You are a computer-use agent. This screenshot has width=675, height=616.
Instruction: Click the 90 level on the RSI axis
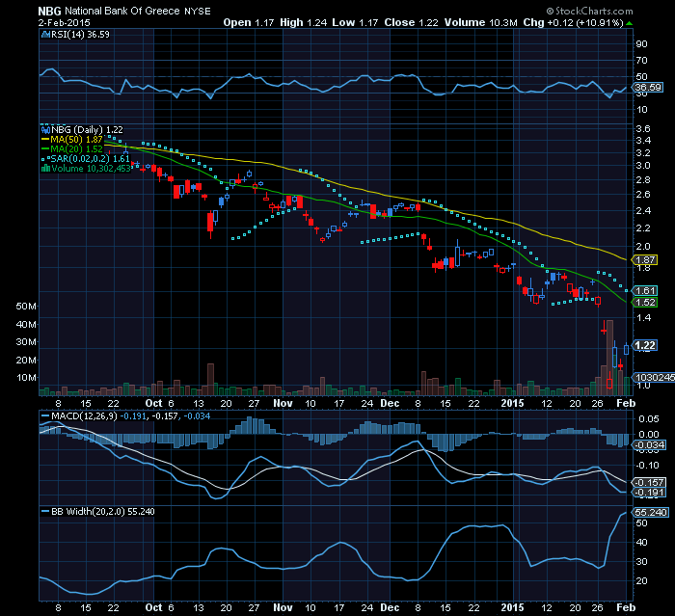641,44
